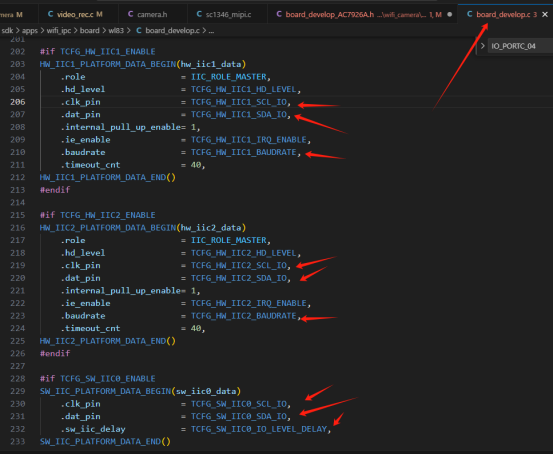The image size is (554, 455).
Task: Select the sc1346_mipi.c tab
Action: (224, 14)
